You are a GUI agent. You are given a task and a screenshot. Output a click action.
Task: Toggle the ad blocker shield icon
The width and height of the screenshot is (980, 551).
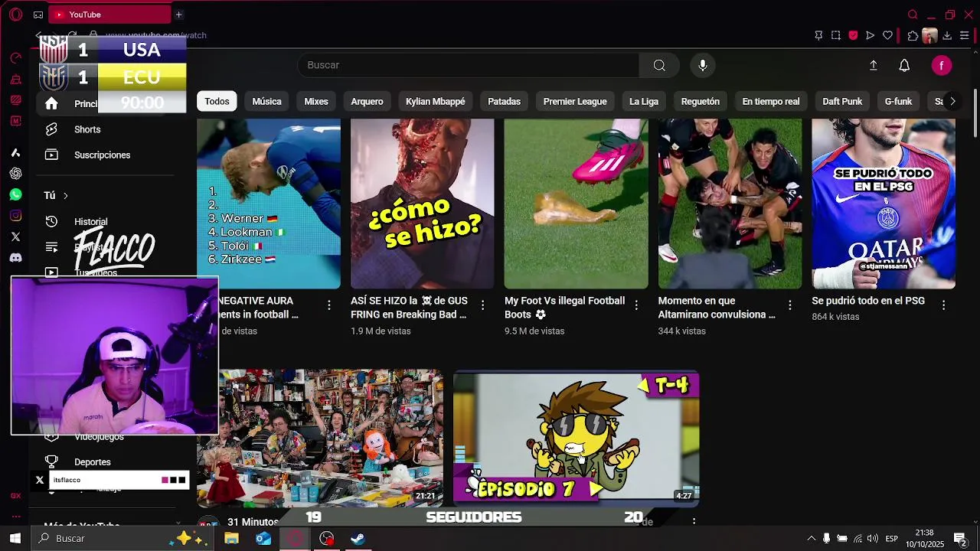(853, 35)
